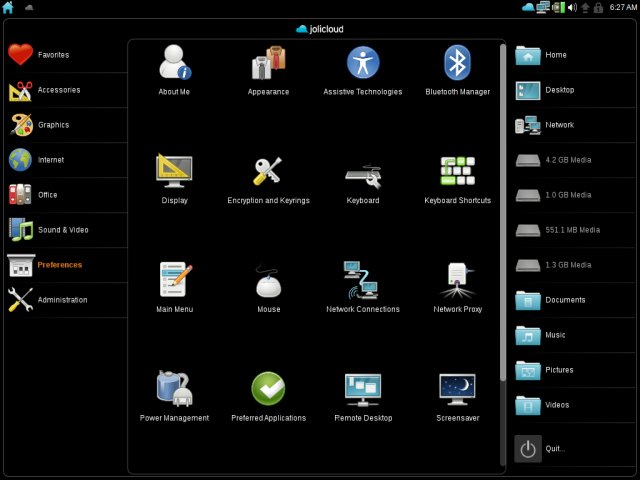Open the Mouse preferences icon
The width and height of the screenshot is (640, 480).
(268, 282)
